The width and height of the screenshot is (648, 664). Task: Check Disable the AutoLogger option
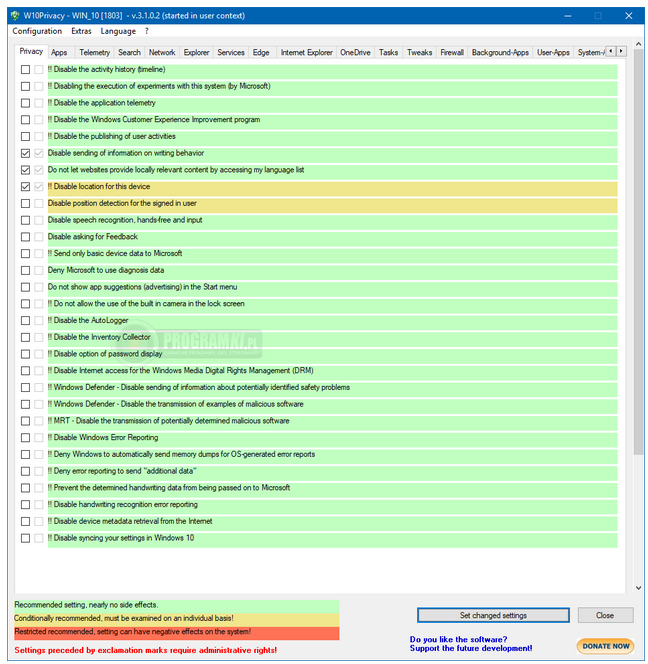25,321
